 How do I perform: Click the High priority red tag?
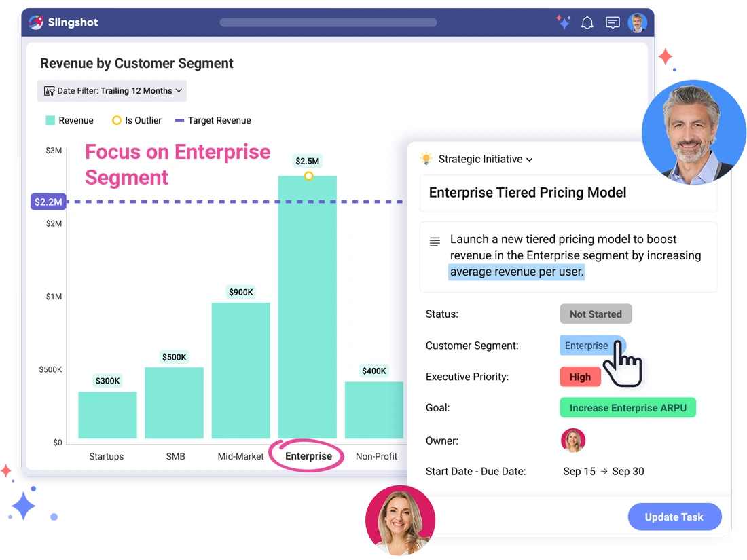(x=580, y=377)
